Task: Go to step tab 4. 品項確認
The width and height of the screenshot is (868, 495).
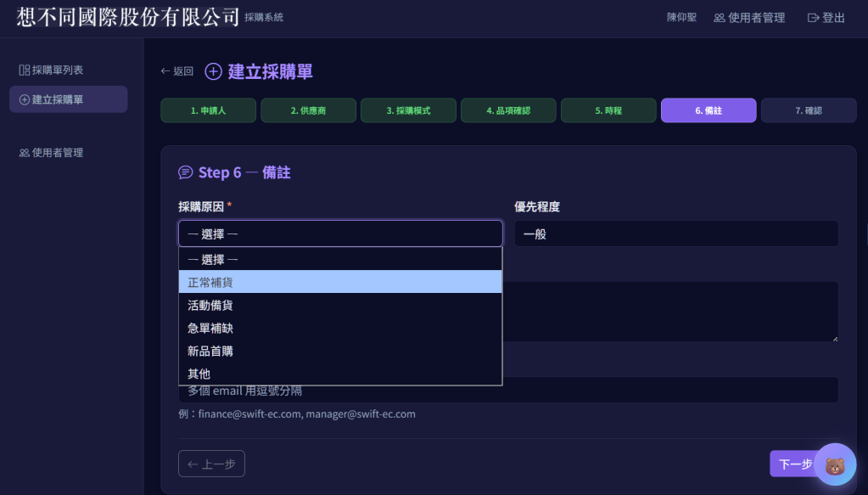Action: (x=508, y=110)
